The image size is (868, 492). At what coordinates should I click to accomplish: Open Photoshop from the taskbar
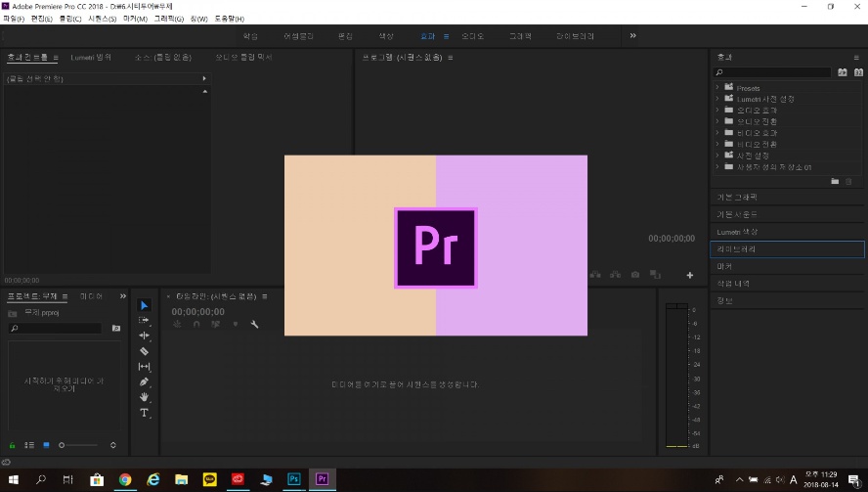point(294,479)
